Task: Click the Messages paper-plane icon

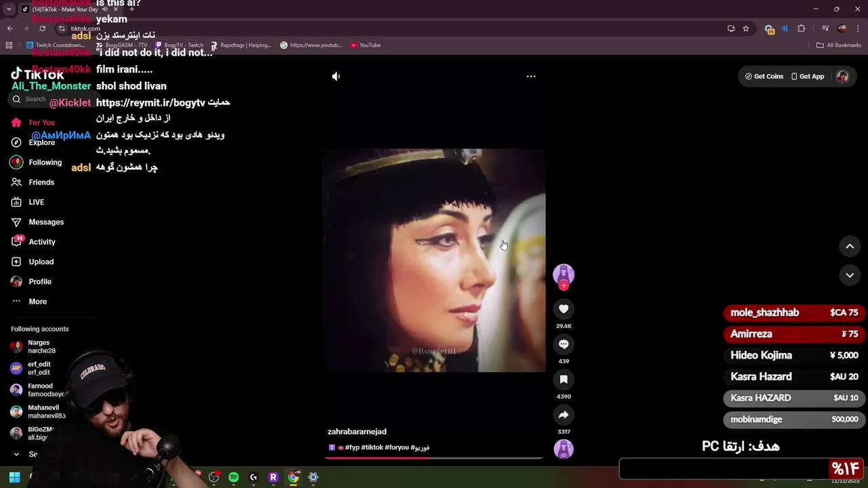Action: click(16, 222)
